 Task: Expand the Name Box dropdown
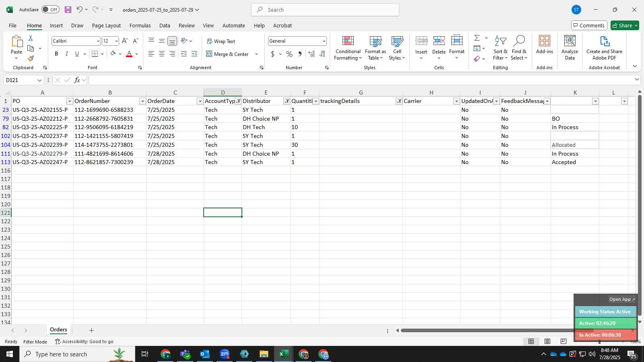tap(39, 80)
